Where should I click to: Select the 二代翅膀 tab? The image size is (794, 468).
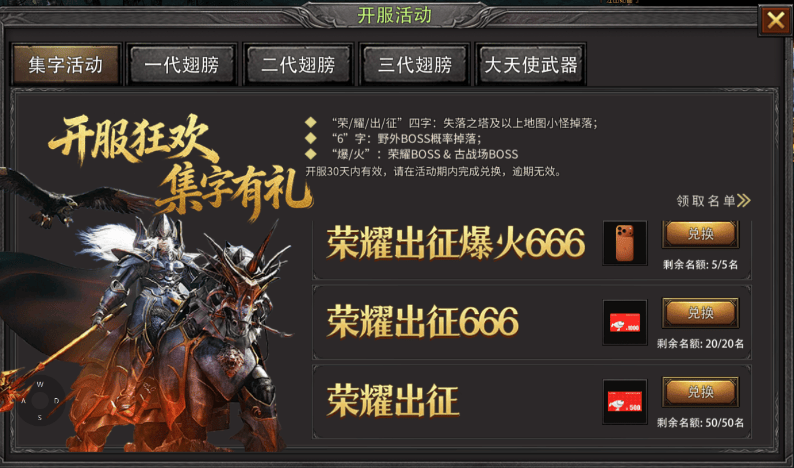pyautogui.click(x=298, y=64)
